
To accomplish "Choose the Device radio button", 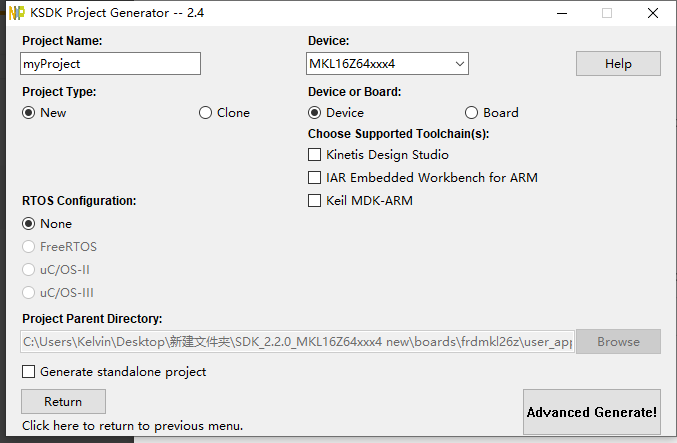I will click(x=315, y=113).
